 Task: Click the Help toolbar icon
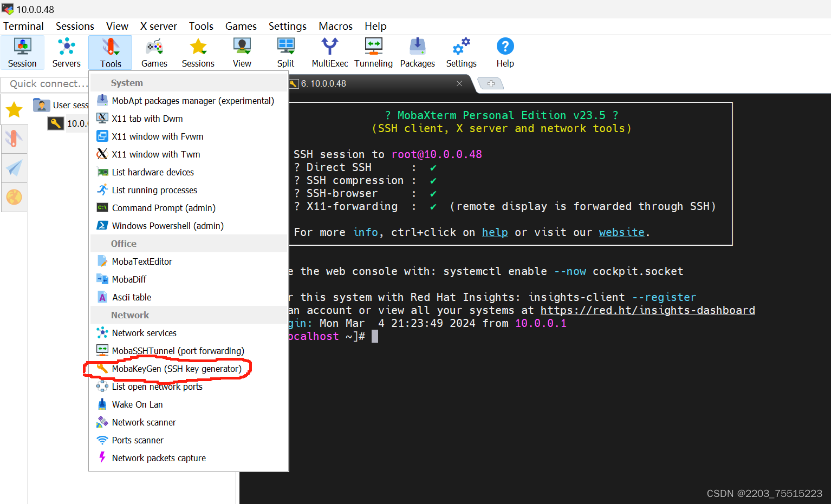[x=504, y=52]
